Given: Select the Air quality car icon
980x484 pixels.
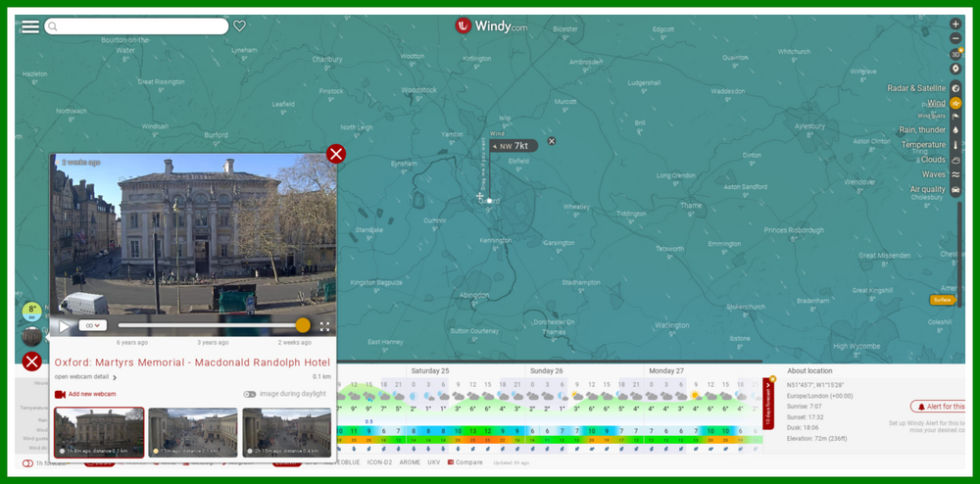Looking at the screenshot, I should click(x=955, y=190).
